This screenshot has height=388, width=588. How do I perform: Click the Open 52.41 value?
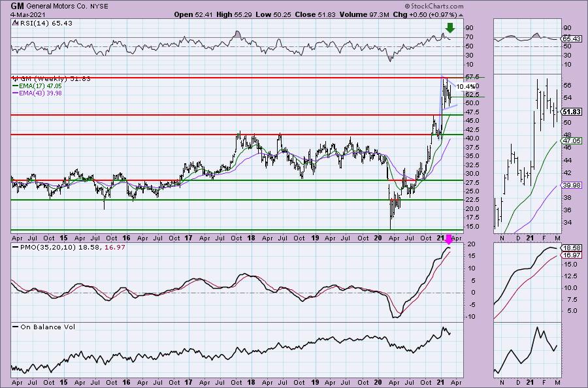point(192,14)
